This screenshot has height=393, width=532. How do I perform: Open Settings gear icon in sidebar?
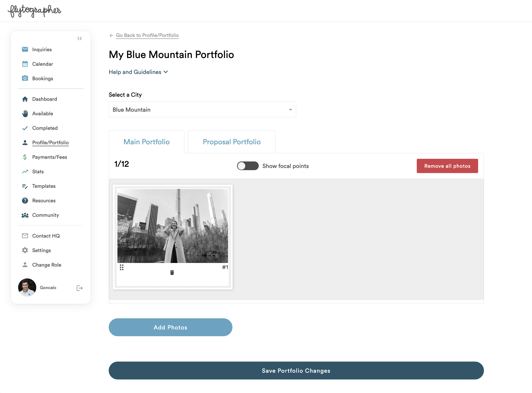[x=25, y=250]
